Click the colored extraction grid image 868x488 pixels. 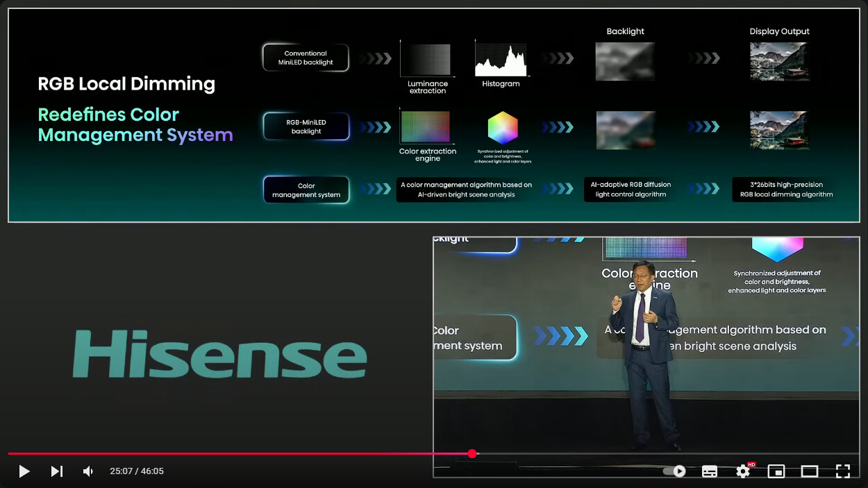tap(426, 127)
